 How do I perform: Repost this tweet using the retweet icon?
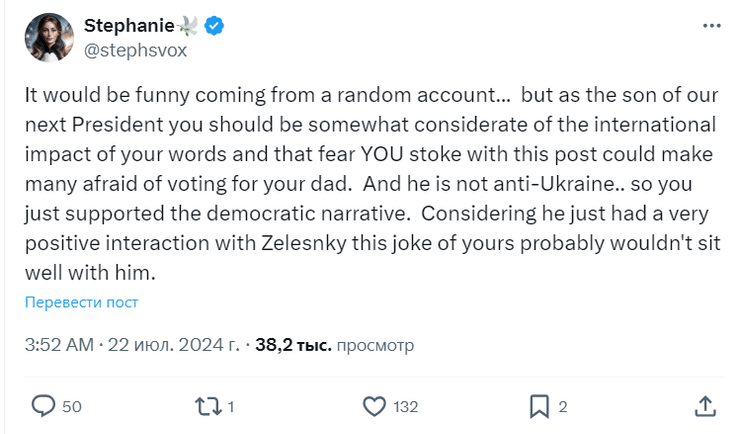(x=206, y=406)
